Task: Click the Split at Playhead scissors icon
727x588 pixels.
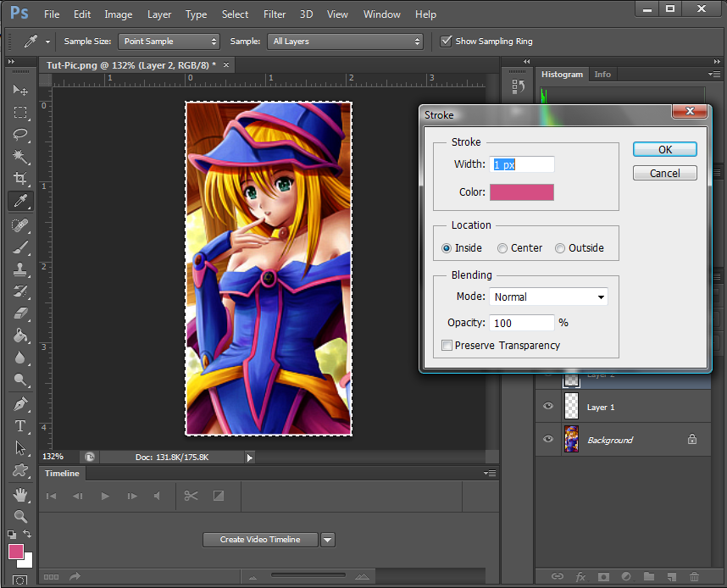Action: coord(191,496)
